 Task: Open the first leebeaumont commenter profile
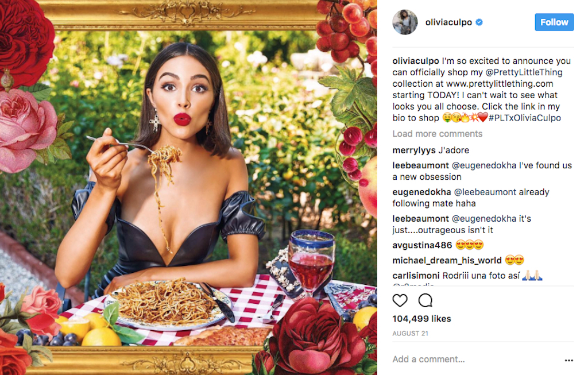tap(420, 165)
